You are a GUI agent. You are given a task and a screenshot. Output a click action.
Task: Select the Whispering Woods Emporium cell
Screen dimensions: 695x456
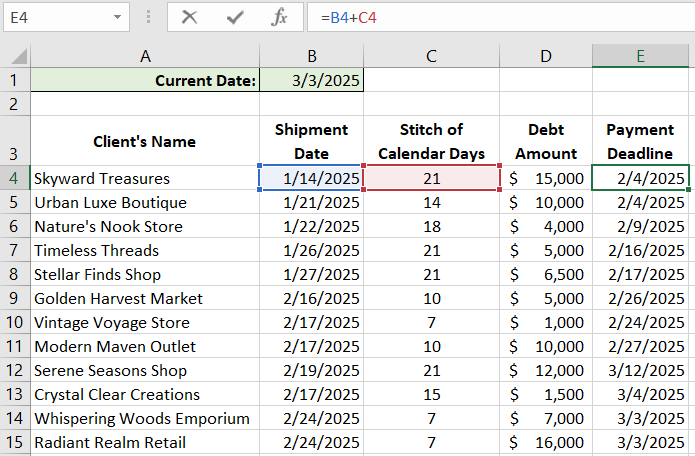point(145,418)
